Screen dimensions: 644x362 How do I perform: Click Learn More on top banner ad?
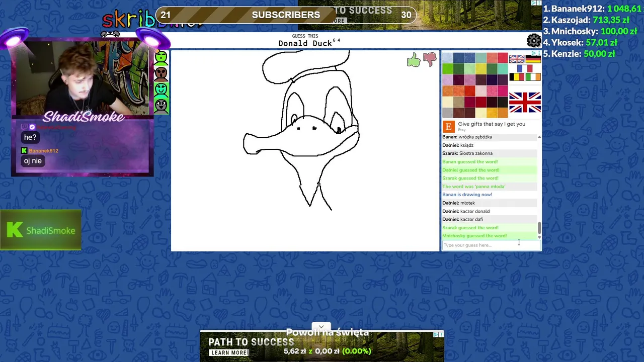point(338,21)
